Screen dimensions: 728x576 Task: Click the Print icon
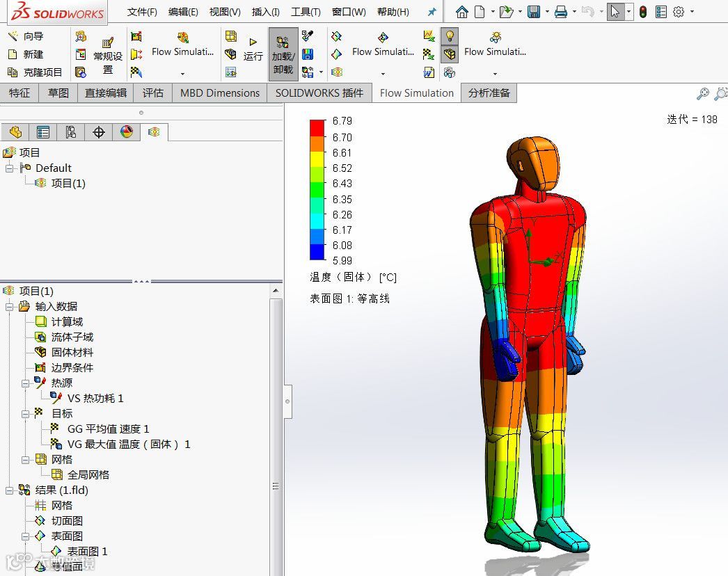(x=561, y=12)
